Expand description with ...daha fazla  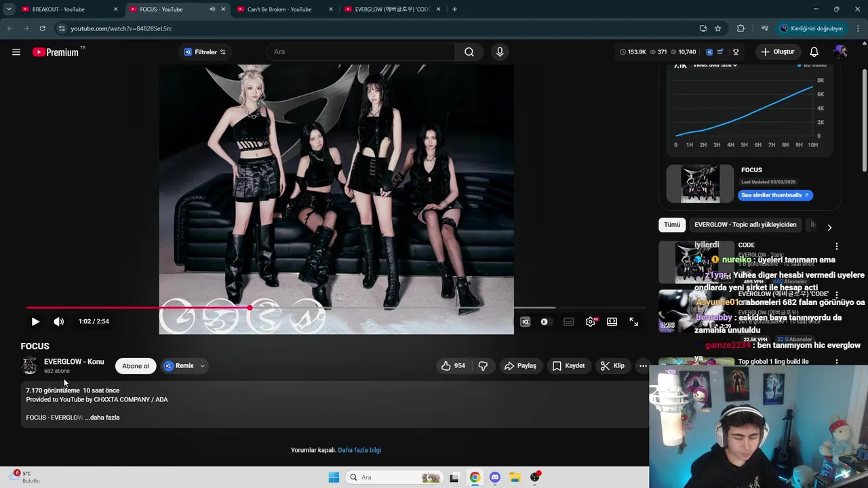102,418
